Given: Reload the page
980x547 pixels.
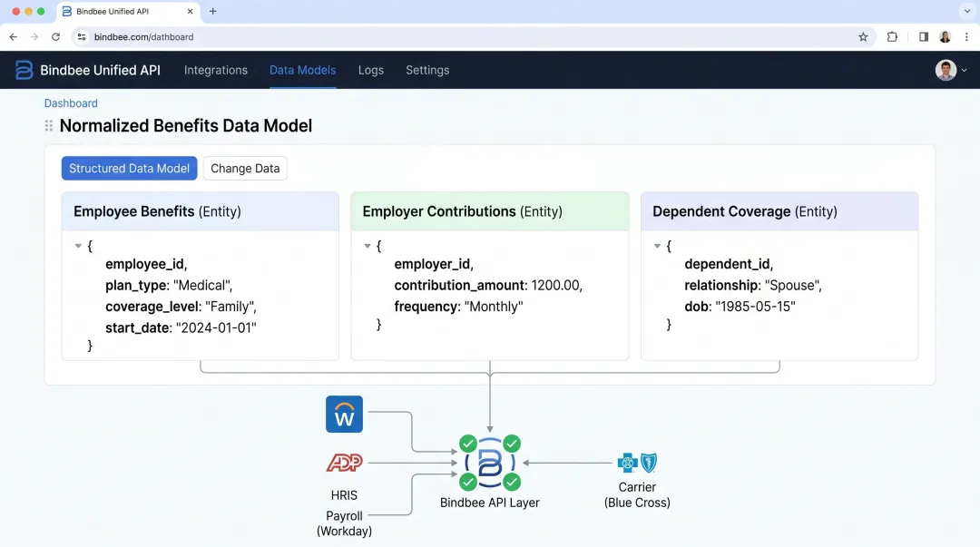Looking at the screenshot, I should tap(55, 37).
